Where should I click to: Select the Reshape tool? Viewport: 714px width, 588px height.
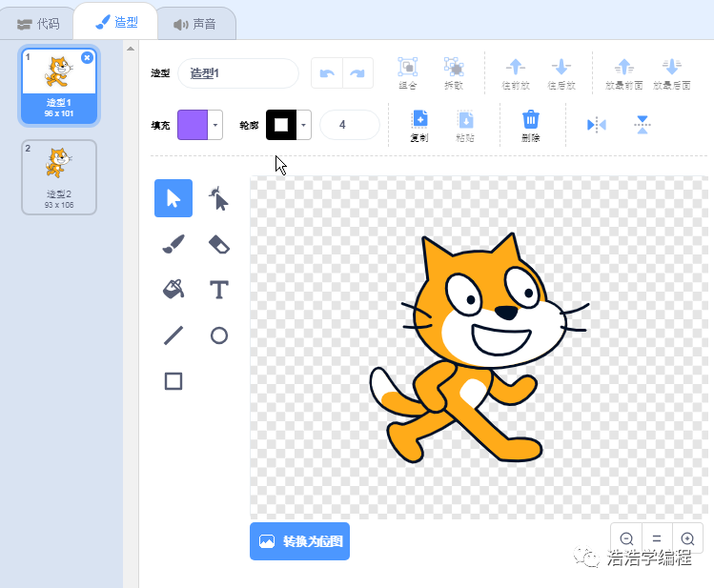click(219, 198)
